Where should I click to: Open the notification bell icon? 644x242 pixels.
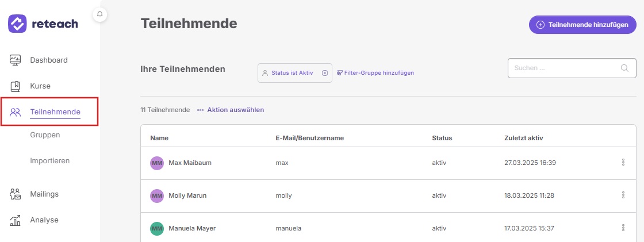click(x=99, y=15)
